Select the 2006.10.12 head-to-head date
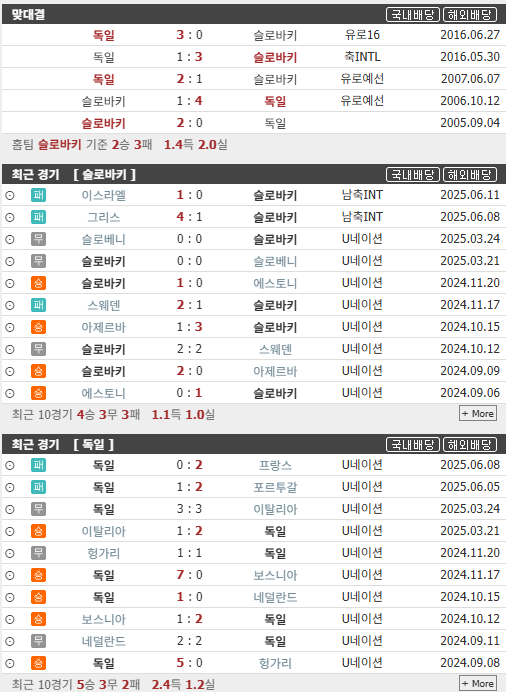The image size is (506, 692). 470,101
